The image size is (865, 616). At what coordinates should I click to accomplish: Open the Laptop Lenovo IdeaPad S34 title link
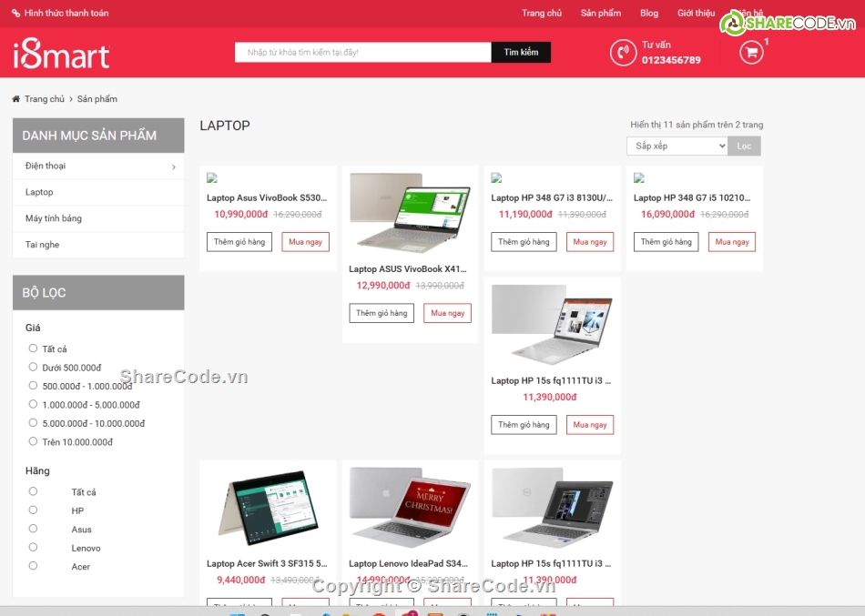409,563
